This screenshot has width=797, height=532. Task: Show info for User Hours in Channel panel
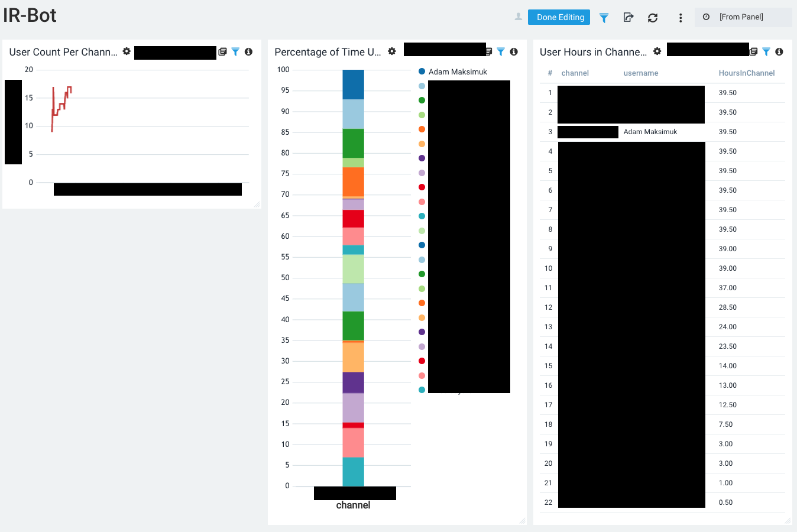coord(779,51)
